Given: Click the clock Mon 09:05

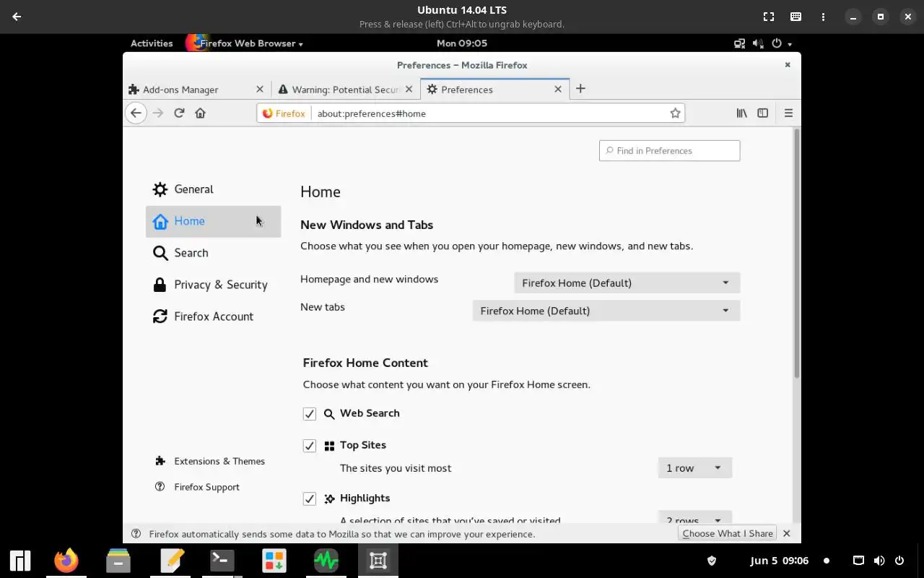Looking at the screenshot, I should [462, 43].
